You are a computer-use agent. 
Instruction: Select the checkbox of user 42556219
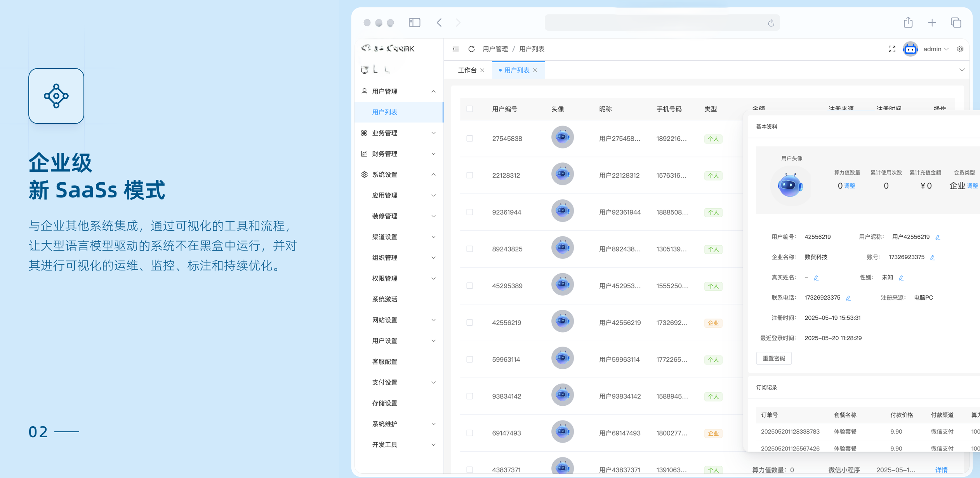point(470,323)
